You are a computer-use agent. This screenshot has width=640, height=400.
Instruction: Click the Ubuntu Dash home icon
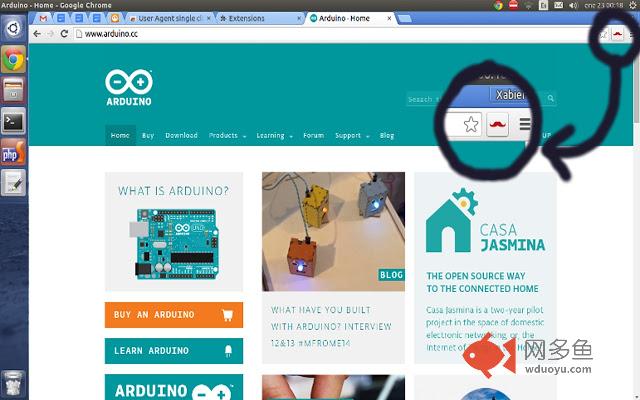(13, 27)
